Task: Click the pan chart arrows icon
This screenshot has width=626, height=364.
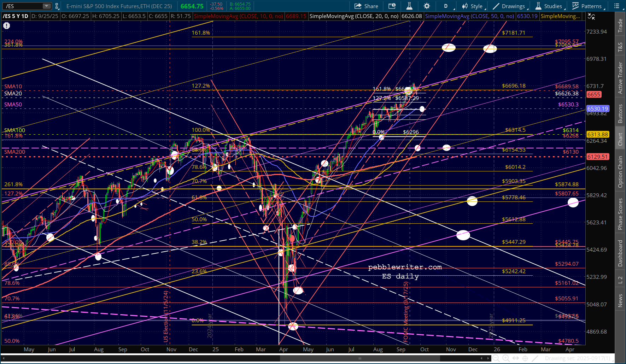Action: (x=516, y=358)
